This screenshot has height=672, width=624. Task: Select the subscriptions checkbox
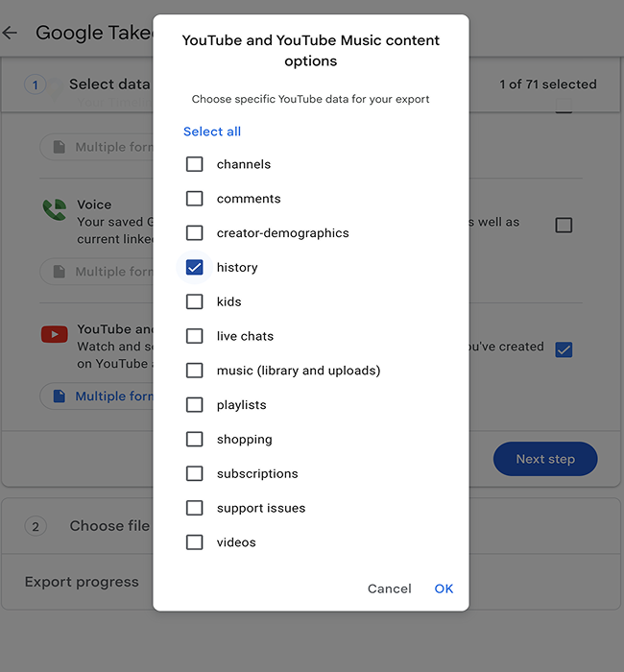195,473
